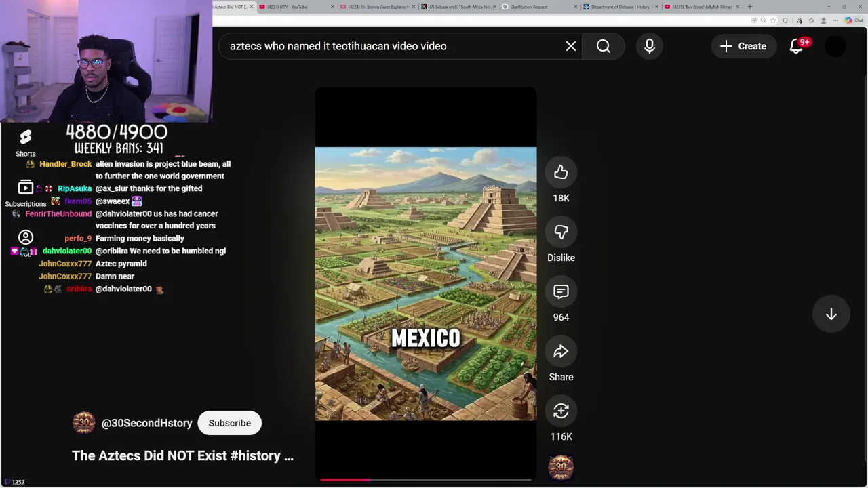Click the "Damn near" chat message
Viewport: 868px width, 488px height.
(x=115, y=276)
